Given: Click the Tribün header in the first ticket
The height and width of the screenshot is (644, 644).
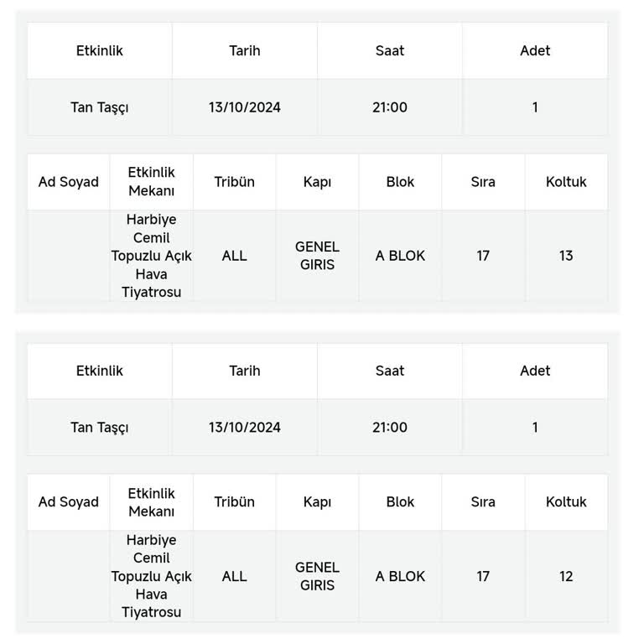Looking at the screenshot, I should [x=234, y=182].
